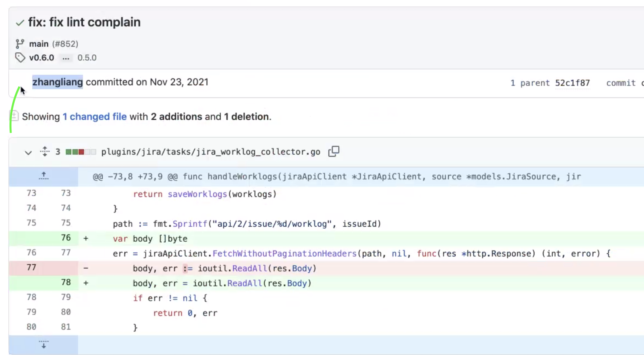Click the git branch icon beside main
644x355 pixels.
tap(20, 44)
